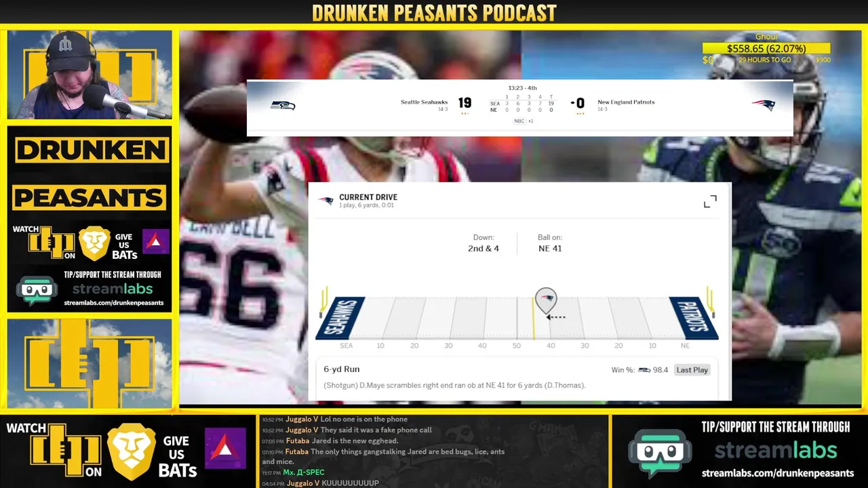The image size is (868, 488).
Task: Click the '6-yd Run' play title
Action: coord(342,369)
